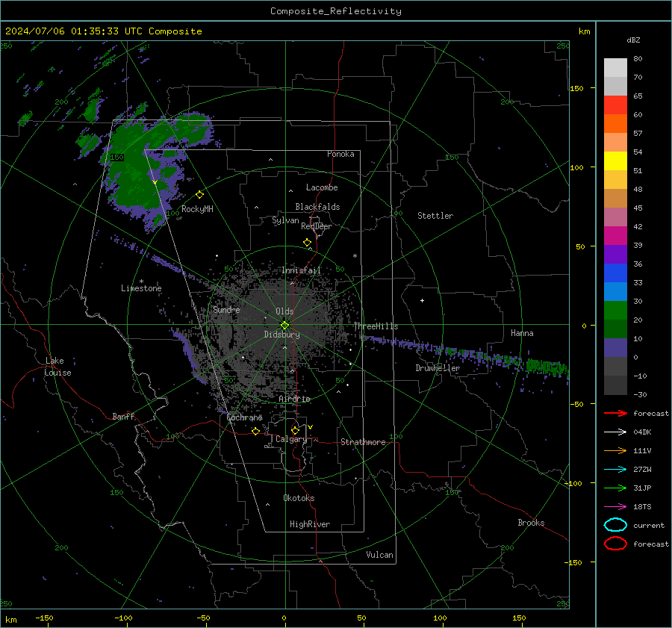
Task: Click the Cochrane label
Action: [x=244, y=417]
